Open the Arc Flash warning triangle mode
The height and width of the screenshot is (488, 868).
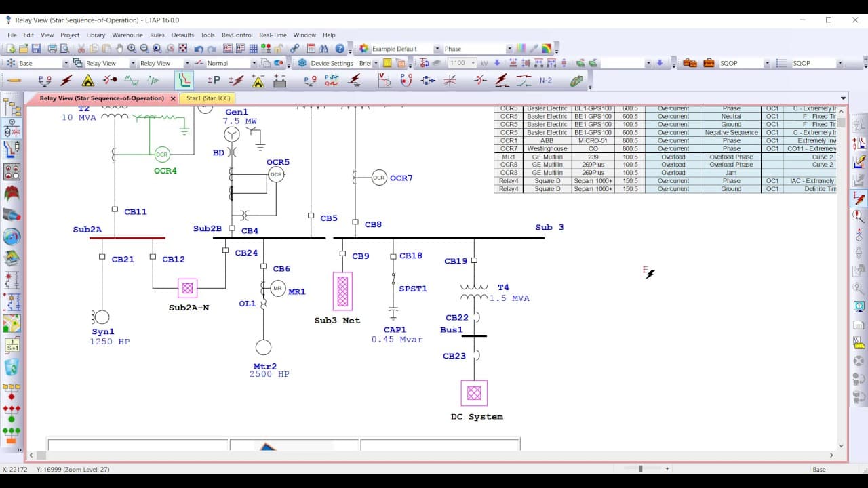pyautogui.click(x=87, y=81)
